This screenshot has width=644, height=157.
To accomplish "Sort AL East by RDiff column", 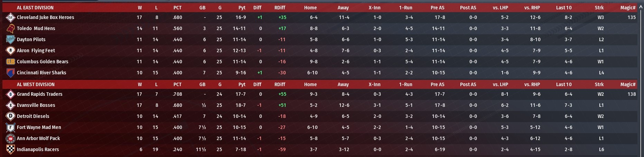I will [x=280, y=8].
